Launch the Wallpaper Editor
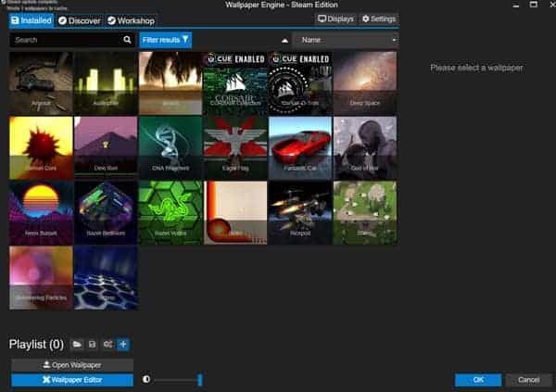The height and width of the screenshot is (392, 556). [72, 380]
